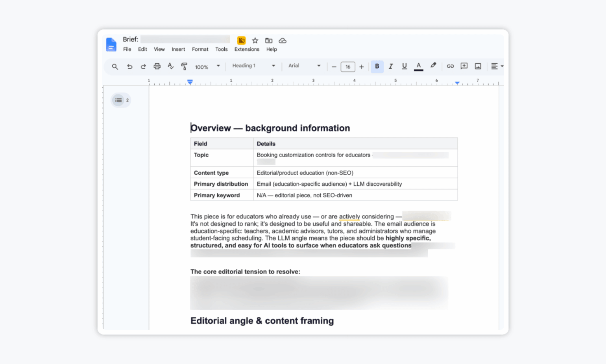Open the text alignment dropdown
The image size is (606, 364).
coord(497,66)
